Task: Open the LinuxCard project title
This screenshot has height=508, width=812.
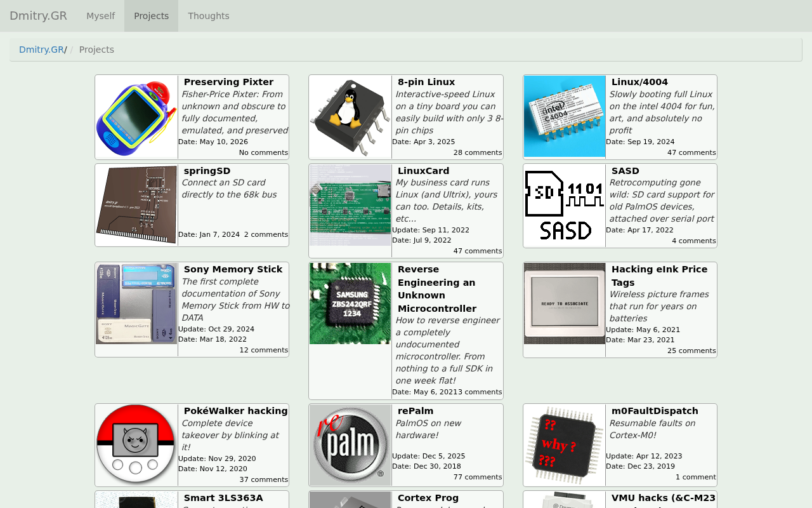Action: [423, 171]
